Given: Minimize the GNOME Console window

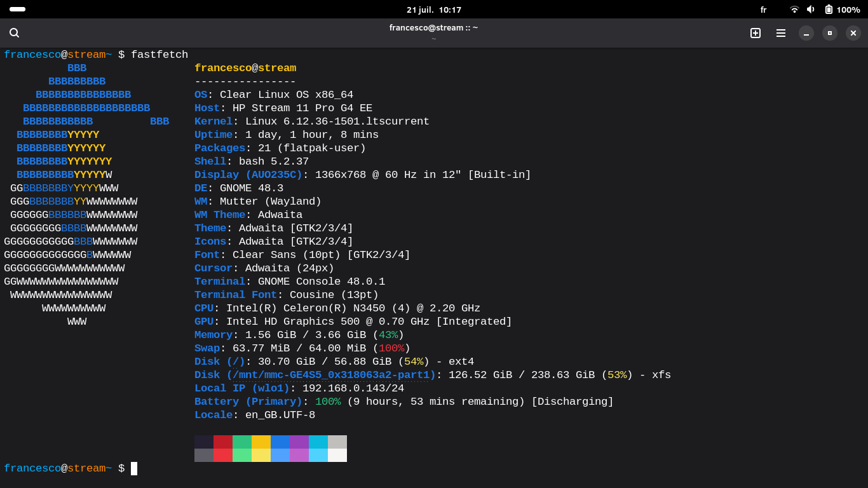Looking at the screenshot, I should point(806,33).
